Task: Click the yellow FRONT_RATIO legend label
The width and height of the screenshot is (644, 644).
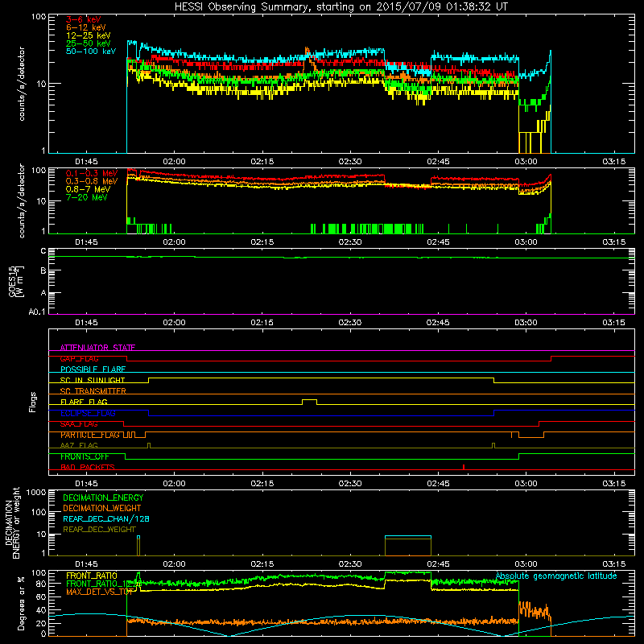Action: pyautogui.click(x=92, y=576)
